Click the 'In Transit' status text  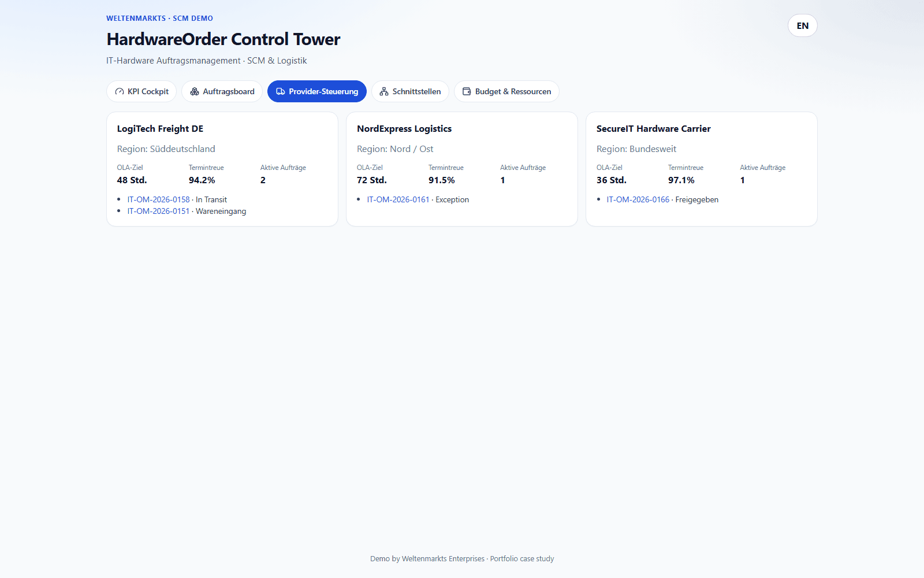click(211, 199)
